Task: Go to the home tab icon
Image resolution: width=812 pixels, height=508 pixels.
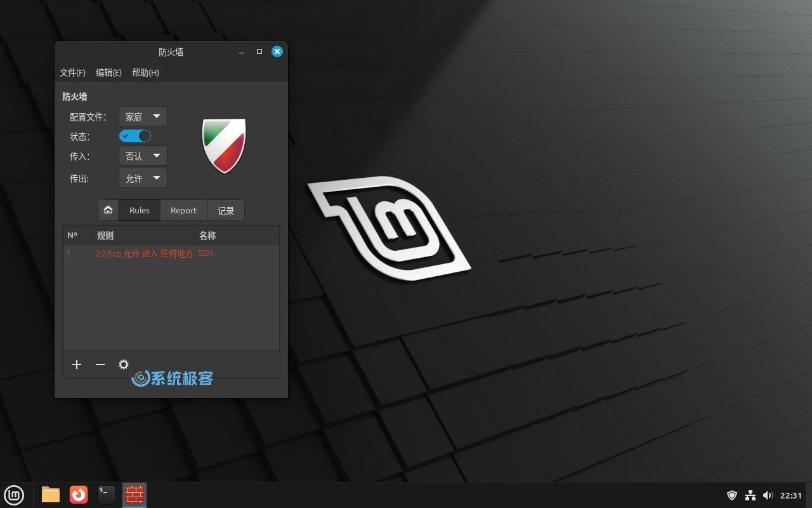Action: click(108, 210)
